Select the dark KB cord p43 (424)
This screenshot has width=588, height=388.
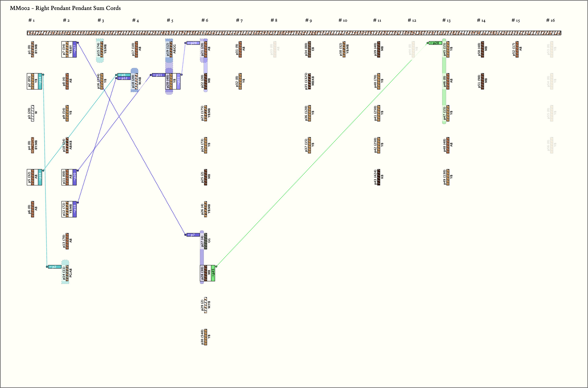378,177
